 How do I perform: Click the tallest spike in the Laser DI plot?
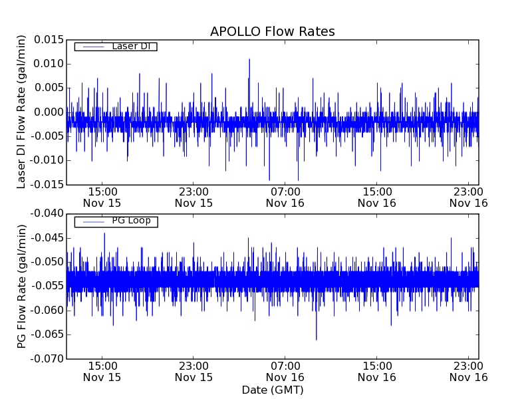point(249,60)
